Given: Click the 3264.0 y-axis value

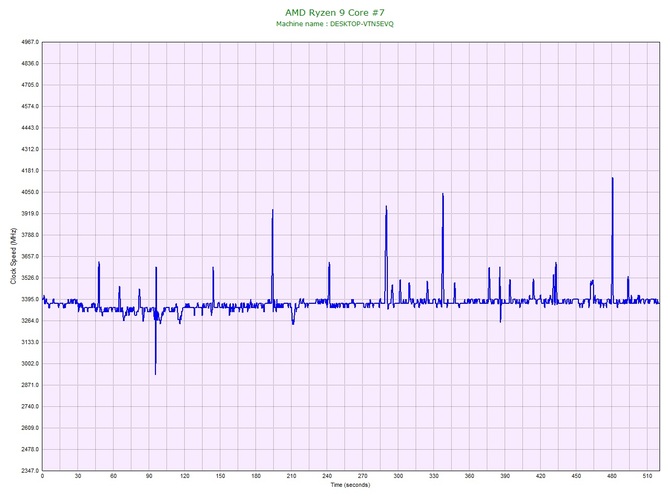Looking at the screenshot, I should click(30, 321).
